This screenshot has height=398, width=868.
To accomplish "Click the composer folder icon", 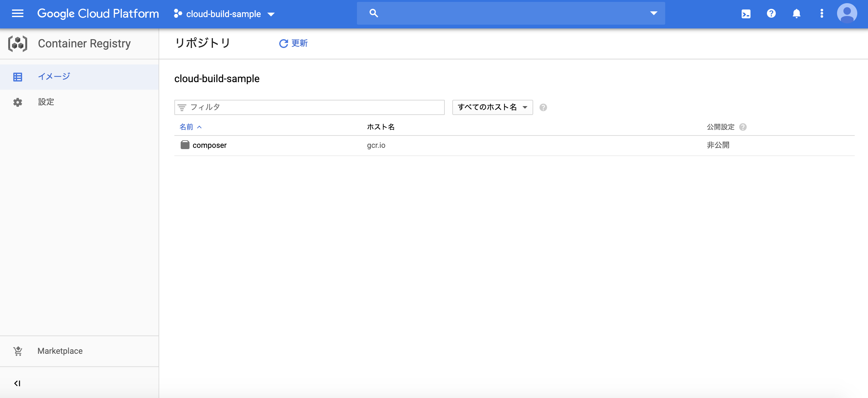I will 185,145.
